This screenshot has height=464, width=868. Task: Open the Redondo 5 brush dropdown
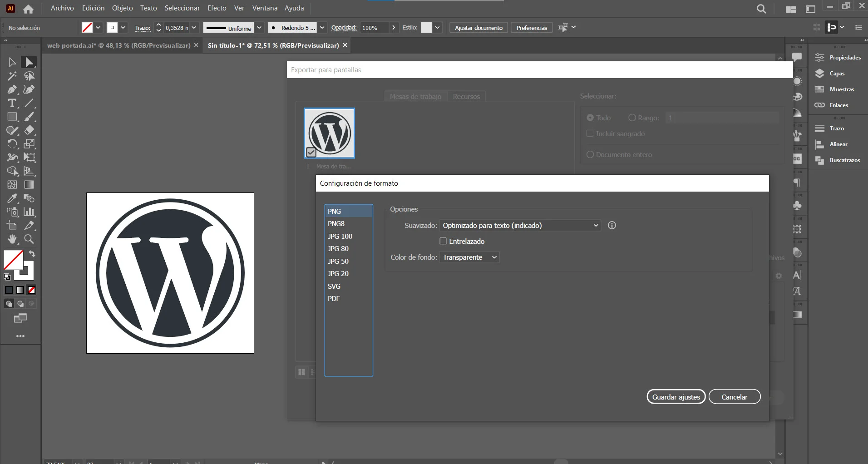click(322, 28)
